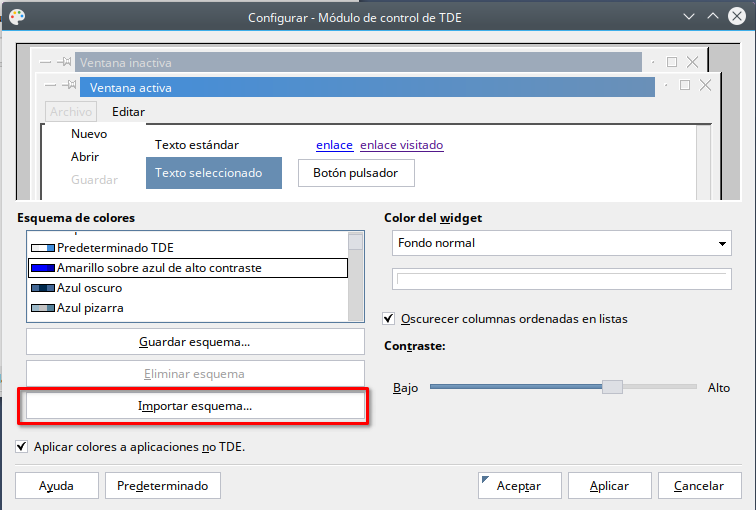Click the Ventana inactiva title bar preview

point(358,62)
